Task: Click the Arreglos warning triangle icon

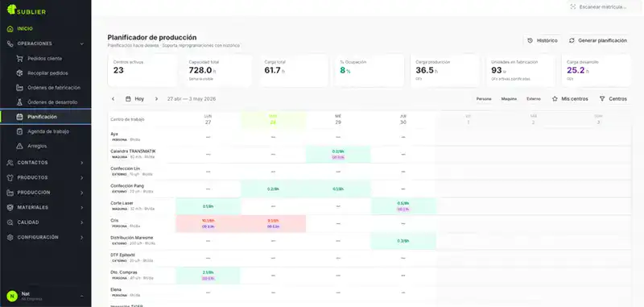Action: [x=19, y=146]
